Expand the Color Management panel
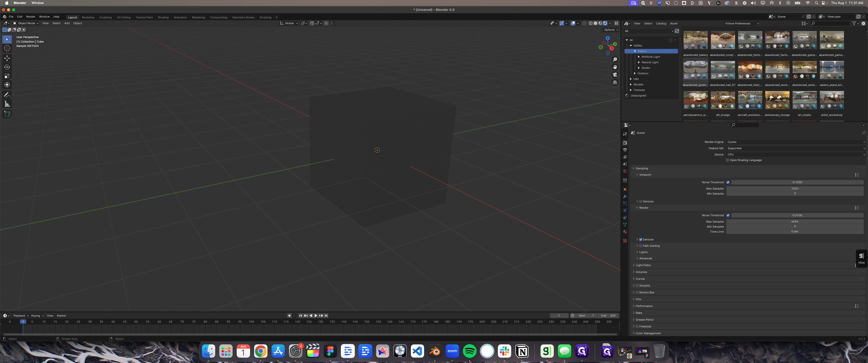The height and width of the screenshot is (363, 868). coord(748,333)
